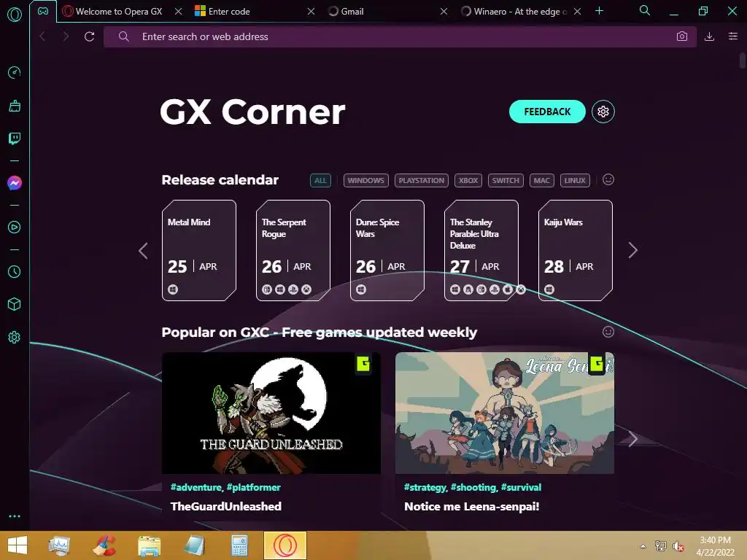Open The Serpent Rogue release card
Viewport: 747px width, 560px height.
pos(293,251)
